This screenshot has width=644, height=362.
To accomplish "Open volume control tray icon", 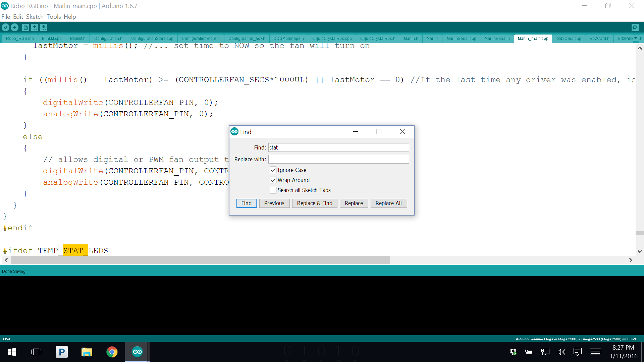I will pos(561,352).
